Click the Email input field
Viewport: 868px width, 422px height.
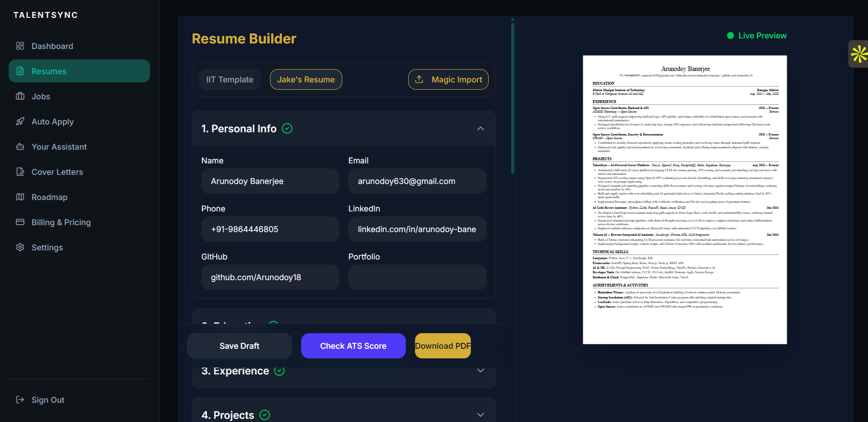point(417,181)
